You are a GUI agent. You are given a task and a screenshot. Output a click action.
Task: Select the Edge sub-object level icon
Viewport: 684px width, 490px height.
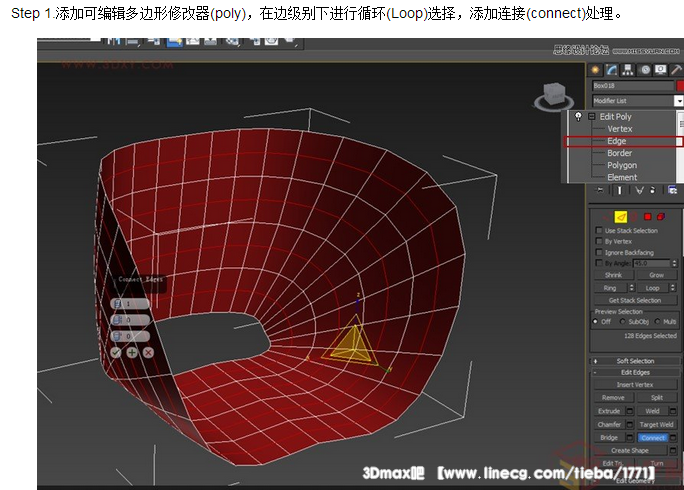(x=621, y=216)
